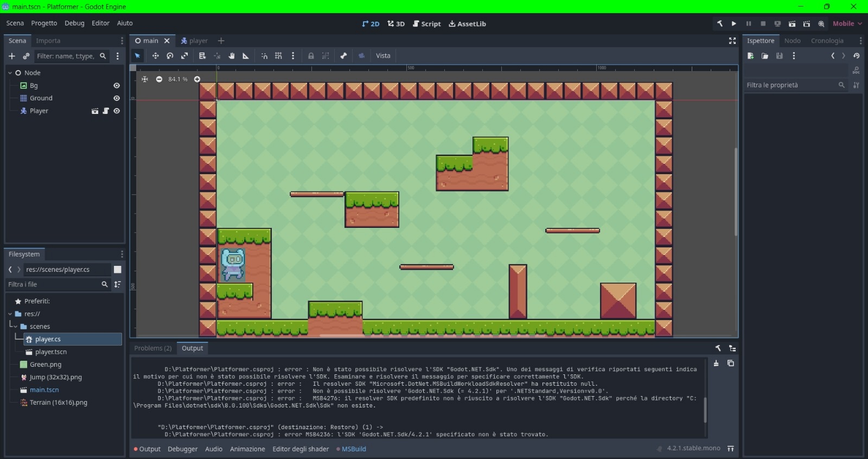The height and width of the screenshot is (459, 868).
Task: Collapse the res:// folder
Action: pyautogui.click(x=10, y=314)
